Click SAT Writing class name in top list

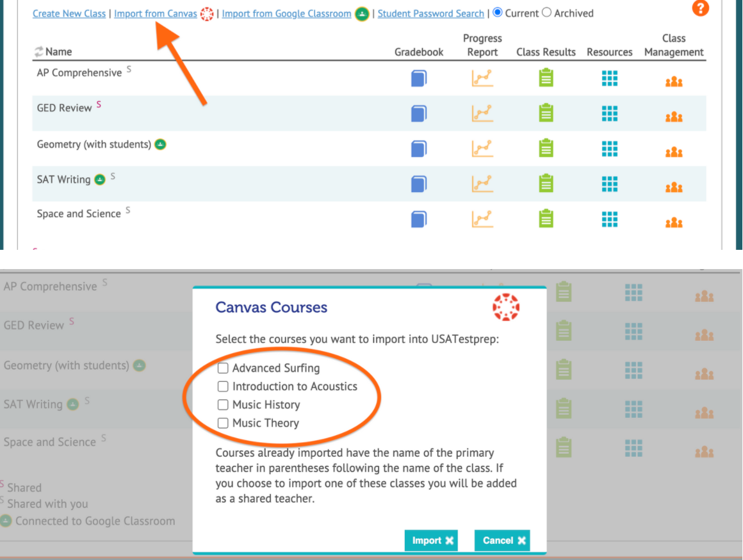pyautogui.click(x=63, y=179)
